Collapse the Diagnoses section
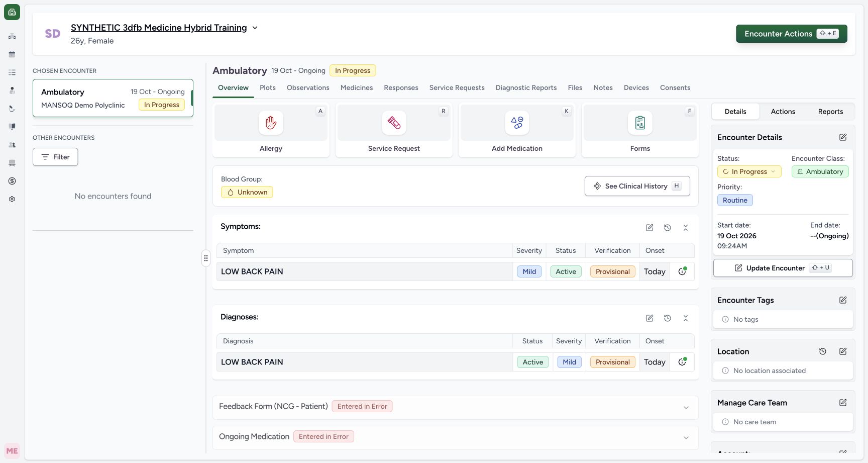The height and width of the screenshot is (463, 868). 686,318
